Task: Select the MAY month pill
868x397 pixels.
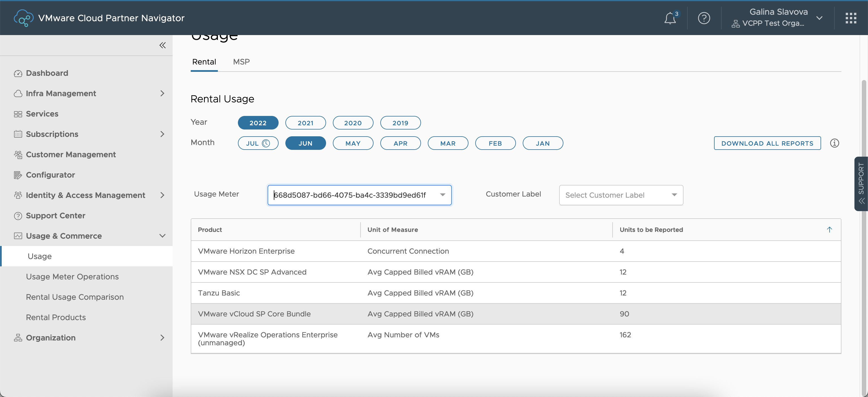Action: [353, 143]
